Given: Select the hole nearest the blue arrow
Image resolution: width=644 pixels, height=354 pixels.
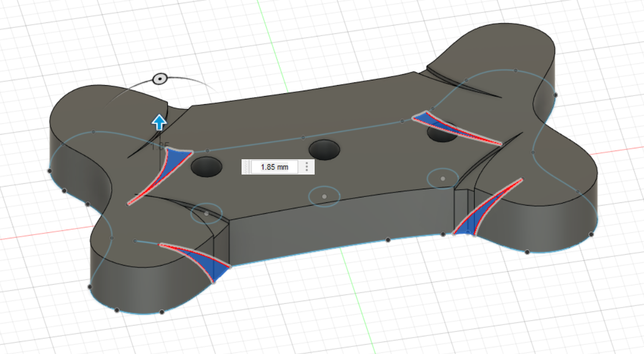Looking at the screenshot, I should [x=207, y=166].
